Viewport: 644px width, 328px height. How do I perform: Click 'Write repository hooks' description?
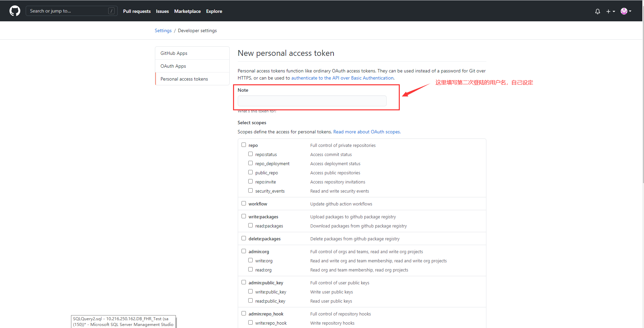coord(332,323)
